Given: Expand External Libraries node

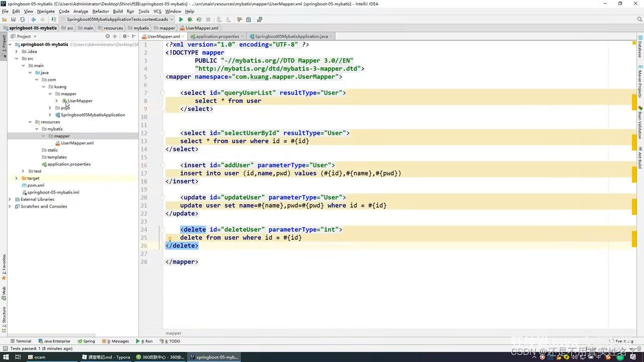Looking at the screenshot, I should [10, 199].
